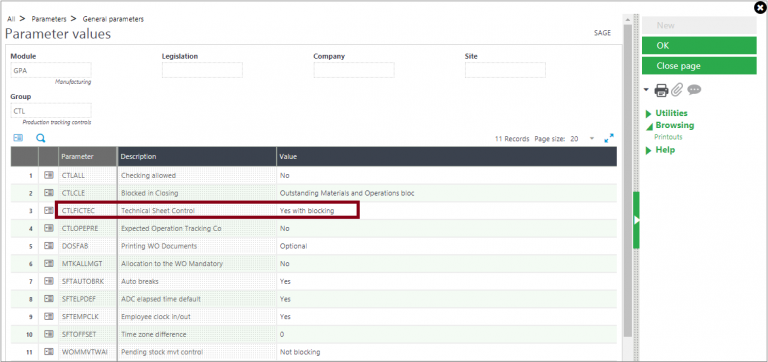Select the 'Employee clock in/out' cell

click(197, 316)
